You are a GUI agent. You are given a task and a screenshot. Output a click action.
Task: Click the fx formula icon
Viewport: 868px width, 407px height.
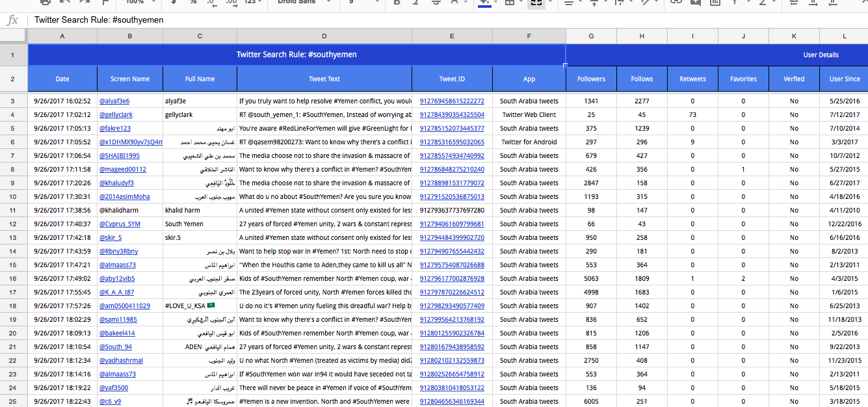pyautogui.click(x=12, y=20)
